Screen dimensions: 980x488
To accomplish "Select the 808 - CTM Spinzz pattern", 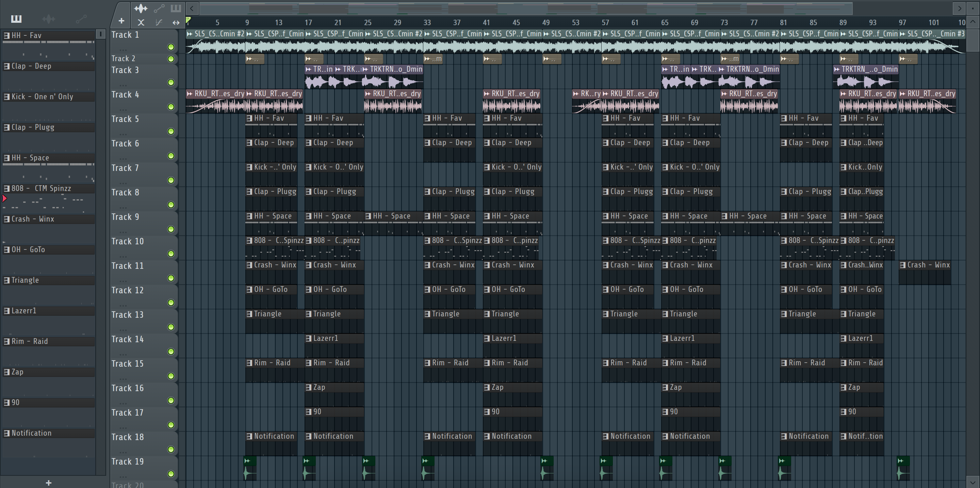I will pyautogui.click(x=41, y=189).
